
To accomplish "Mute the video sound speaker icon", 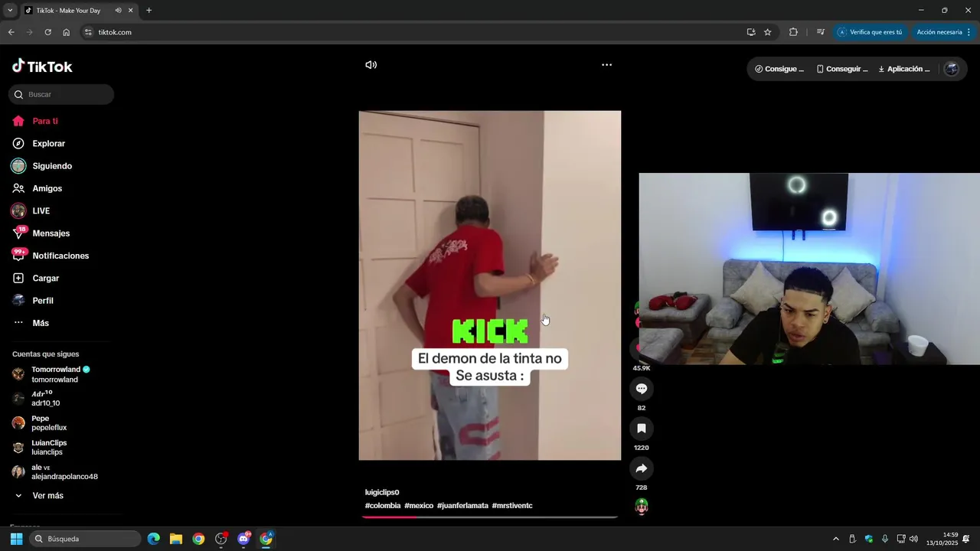I will 371,65.
